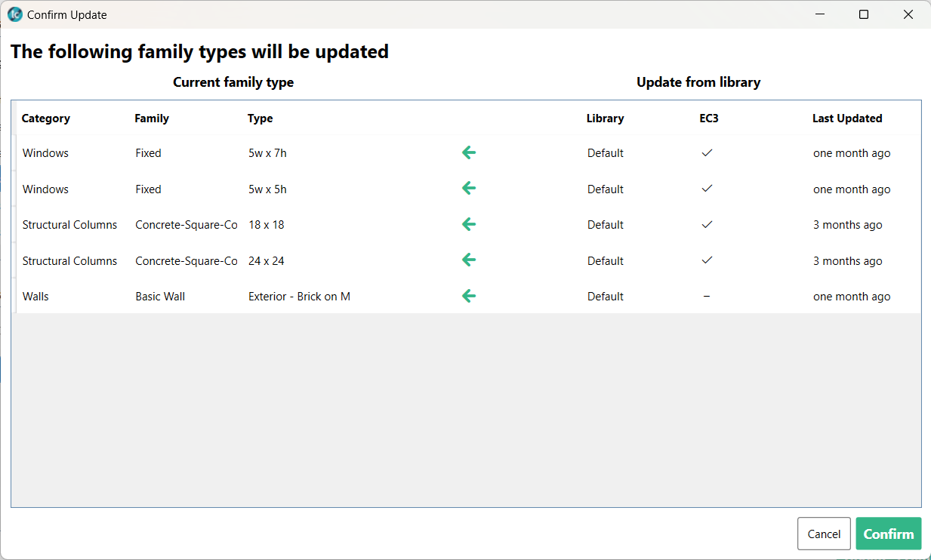Image resolution: width=931 pixels, height=560 pixels.
Task: Click the Last Updated column header
Action: (847, 118)
